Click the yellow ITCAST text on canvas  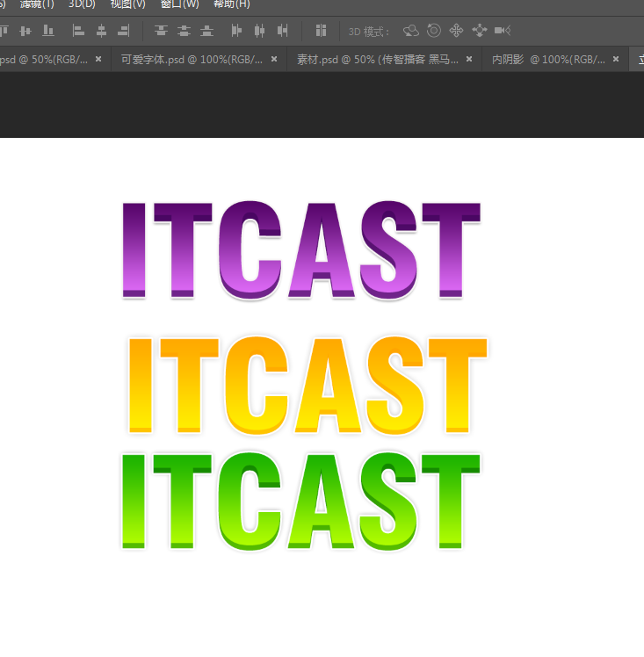pyautogui.click(x=306, y=385)
